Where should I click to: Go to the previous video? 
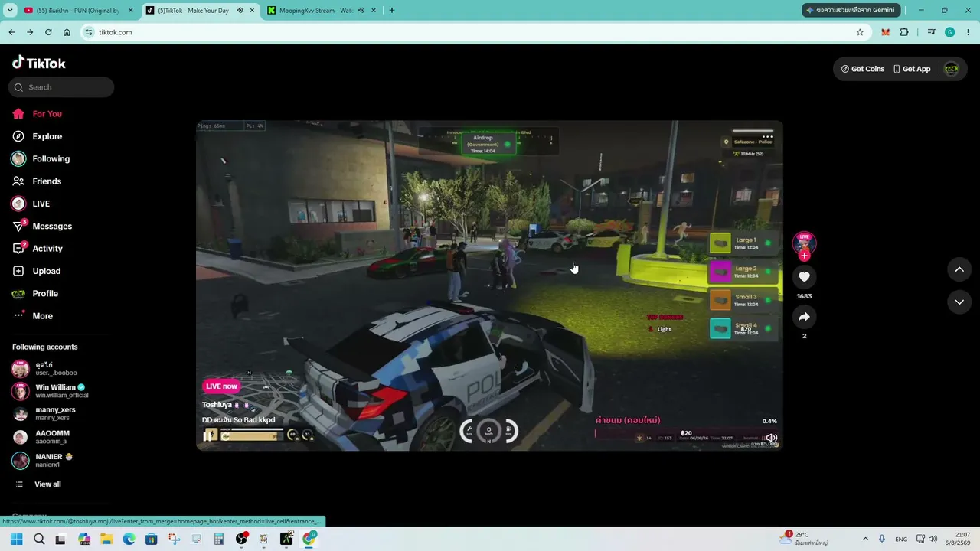click(x=959, y=269)
